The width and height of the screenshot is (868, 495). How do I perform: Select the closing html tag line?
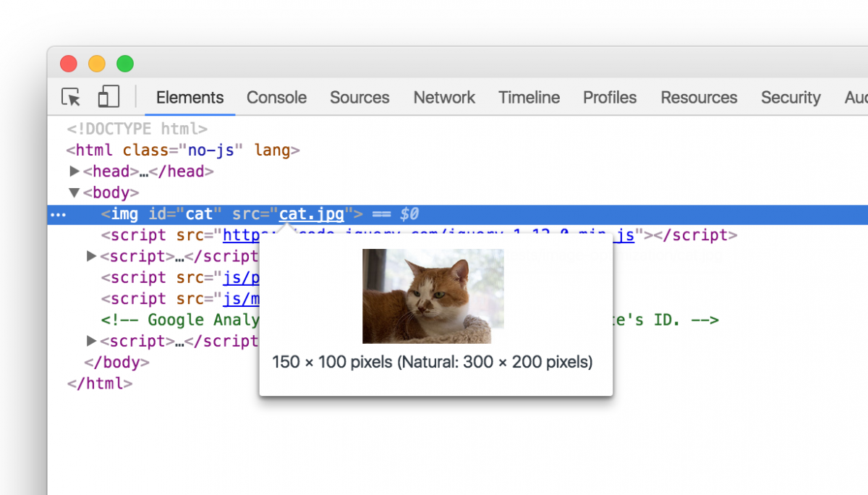tap(100, 384)
